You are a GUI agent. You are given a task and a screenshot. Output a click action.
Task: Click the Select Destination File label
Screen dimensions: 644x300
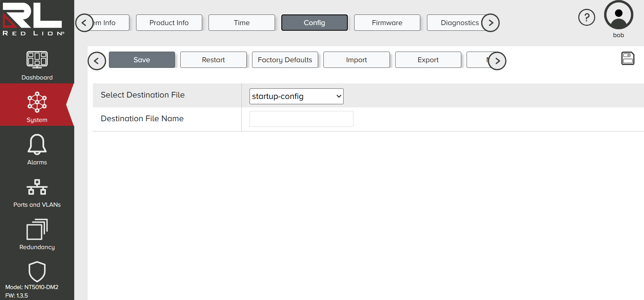pos(143,95)
